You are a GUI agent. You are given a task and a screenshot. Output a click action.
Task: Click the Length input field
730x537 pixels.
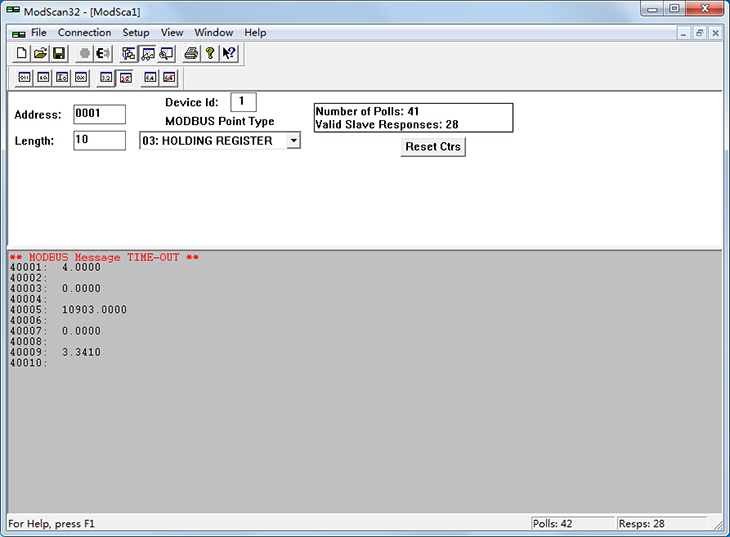pyautogui.click(x=99, y=141)
